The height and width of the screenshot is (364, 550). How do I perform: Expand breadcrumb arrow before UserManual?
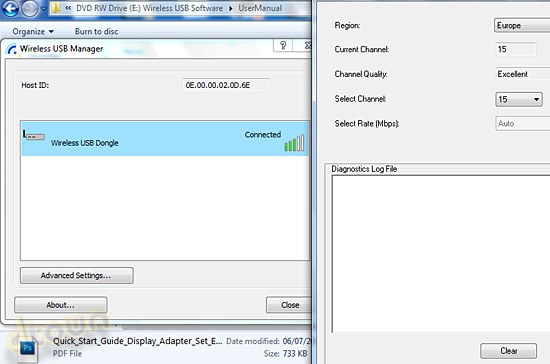point(231,8)
